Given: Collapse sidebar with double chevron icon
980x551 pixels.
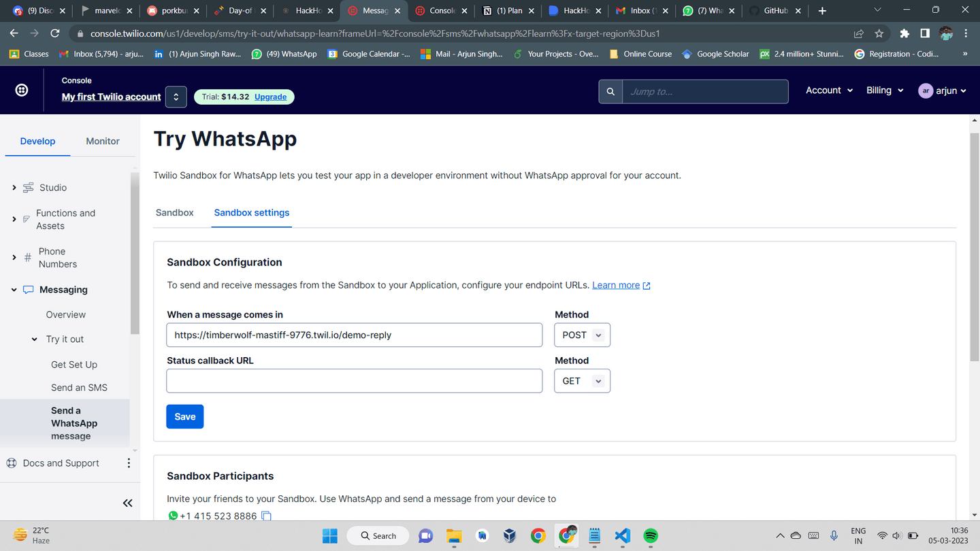Looking at the screenshot, I should click(127, 503).
